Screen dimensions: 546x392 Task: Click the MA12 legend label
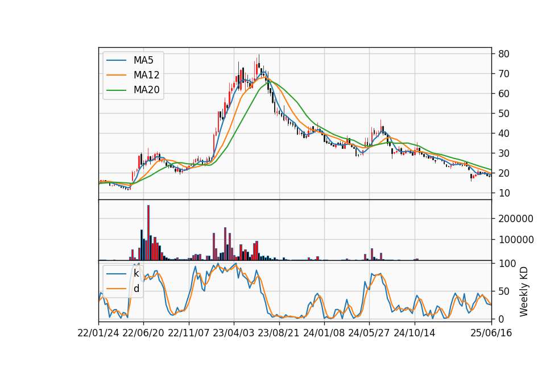tap(146, 75)
